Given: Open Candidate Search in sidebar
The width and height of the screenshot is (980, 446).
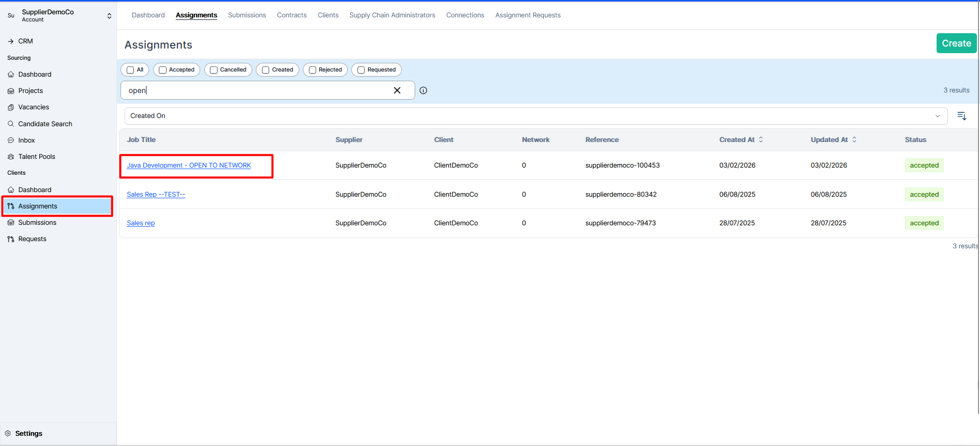Looking at the screenshot, I should 45,124.
